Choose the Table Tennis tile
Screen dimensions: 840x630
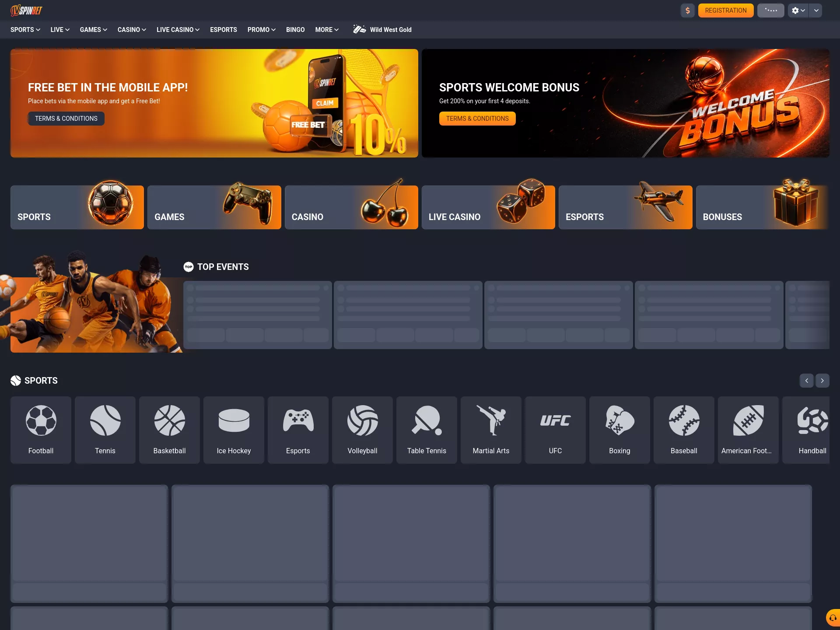tap(427, 430)
